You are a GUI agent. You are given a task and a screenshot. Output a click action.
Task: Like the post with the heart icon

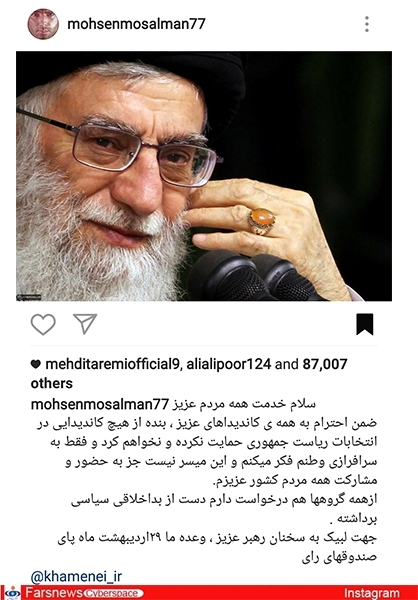[x=43, y=324]
